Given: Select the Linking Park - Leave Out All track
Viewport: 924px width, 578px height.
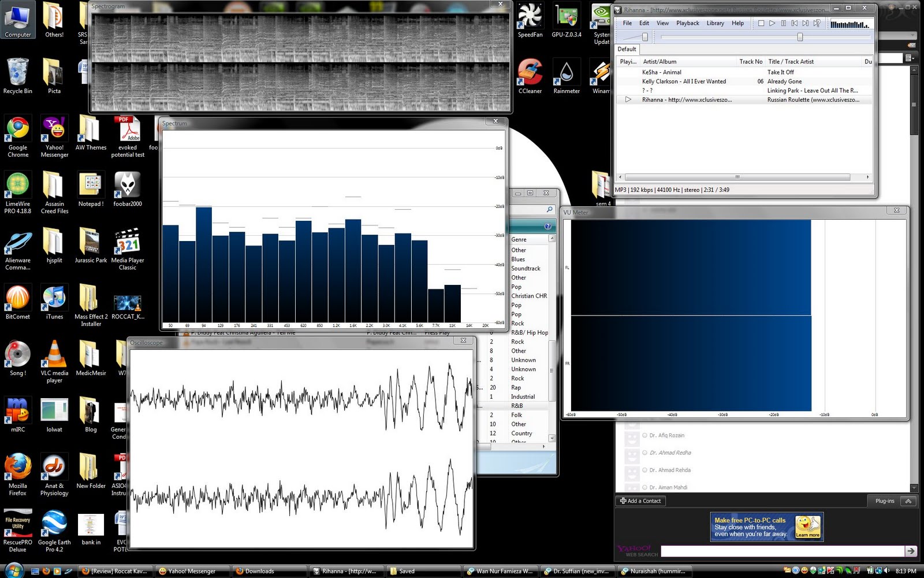Looking at the screenshot, I should (744, 91).
